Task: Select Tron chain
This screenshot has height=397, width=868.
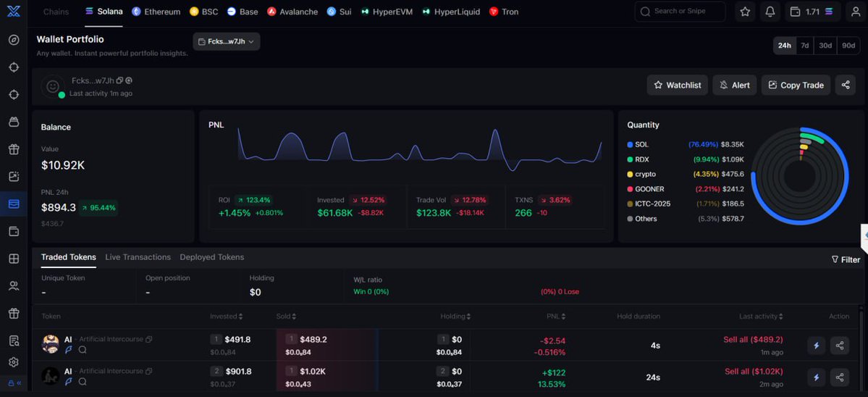Action: (x=505, y=11)
